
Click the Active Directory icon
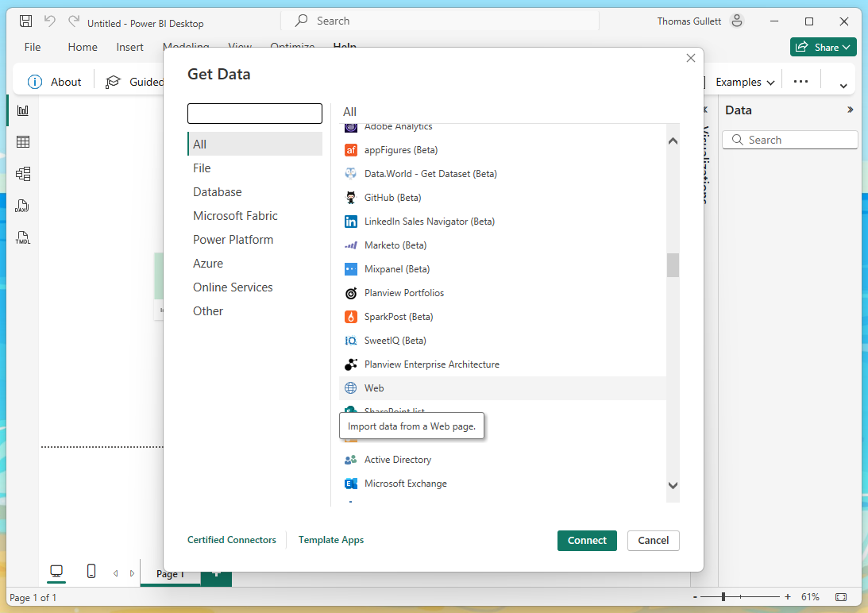(x=351, y=460)
